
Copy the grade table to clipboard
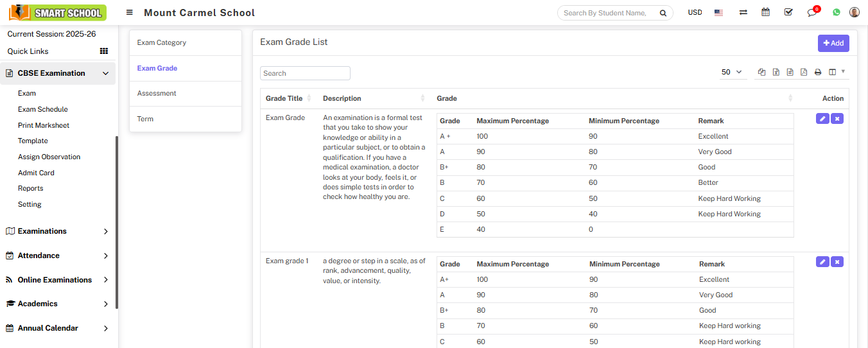761,73
